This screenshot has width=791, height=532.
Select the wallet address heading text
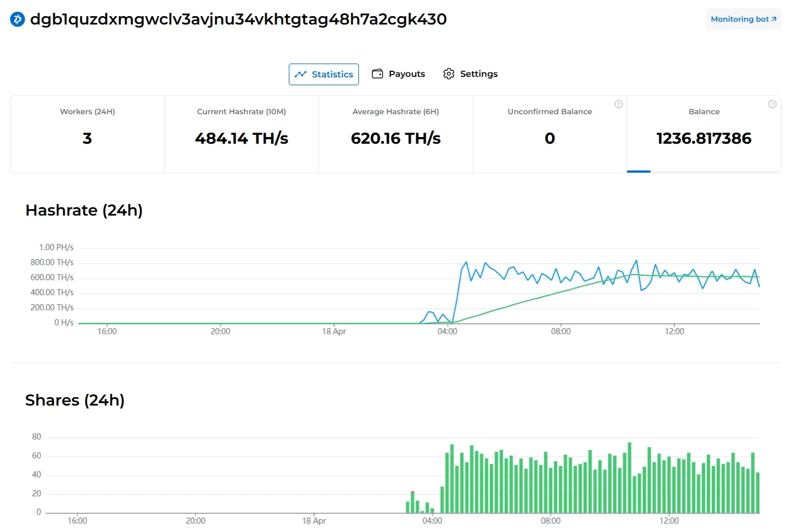[238, 19]
